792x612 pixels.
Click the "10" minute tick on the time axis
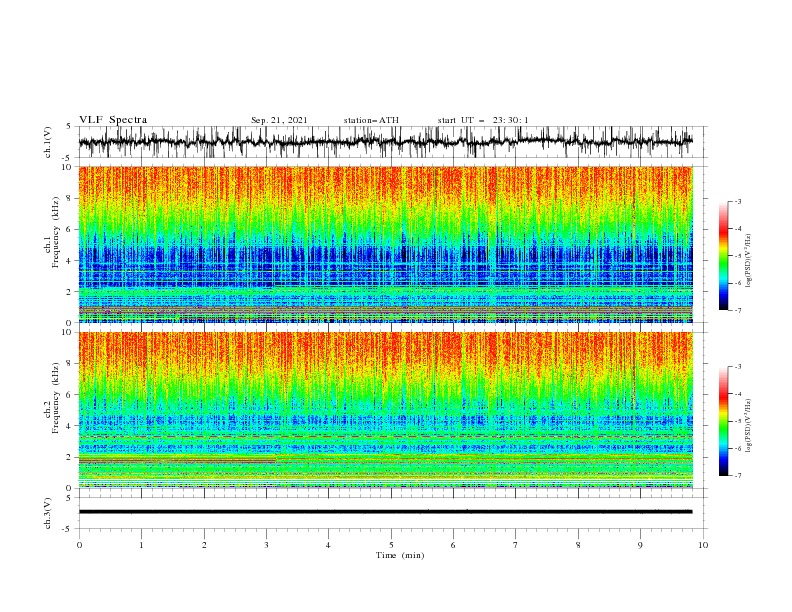pyautogui.click(x=703, y=545)
